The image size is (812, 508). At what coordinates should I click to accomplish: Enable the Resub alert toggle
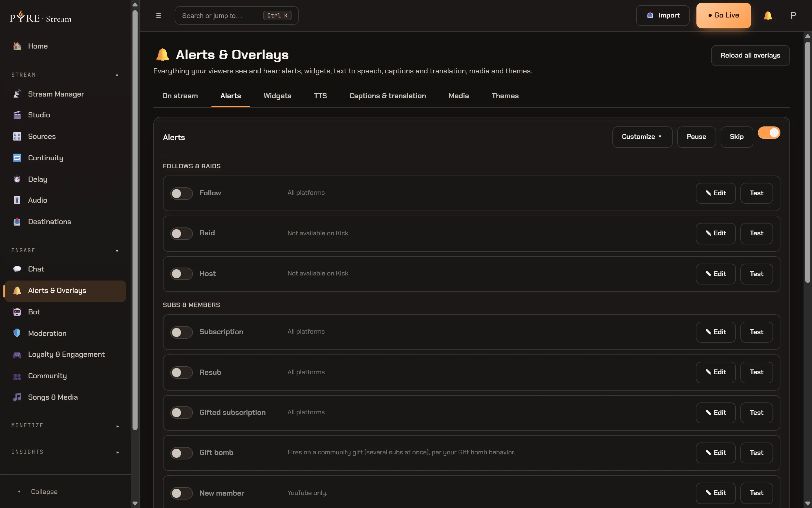tap(181, 372)
